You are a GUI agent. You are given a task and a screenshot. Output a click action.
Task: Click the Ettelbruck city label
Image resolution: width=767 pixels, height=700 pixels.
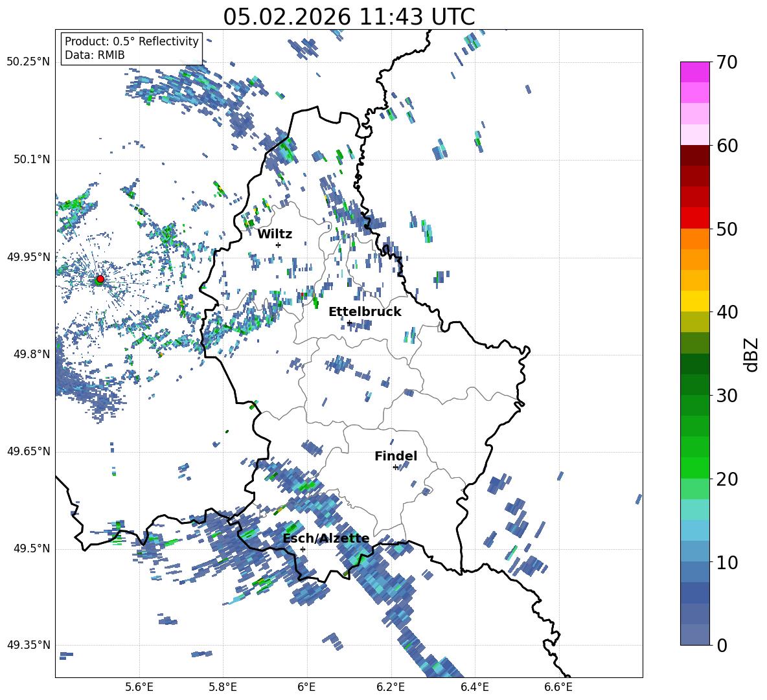pyautogui.click(x=365, y=312)
